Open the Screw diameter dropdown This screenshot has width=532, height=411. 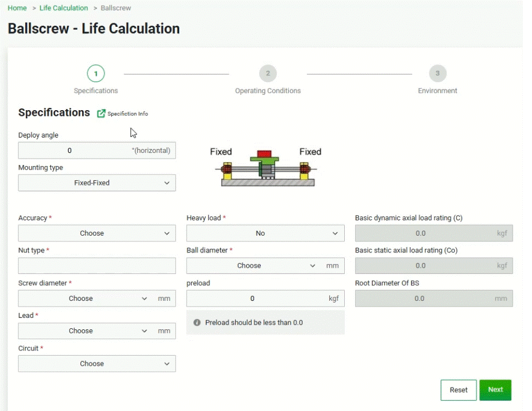(84, 298)
